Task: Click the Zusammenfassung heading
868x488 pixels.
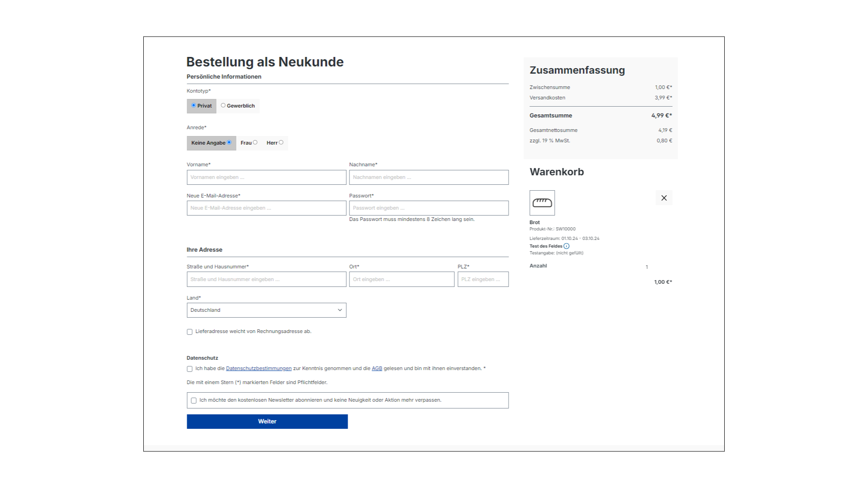Action: 577,70
